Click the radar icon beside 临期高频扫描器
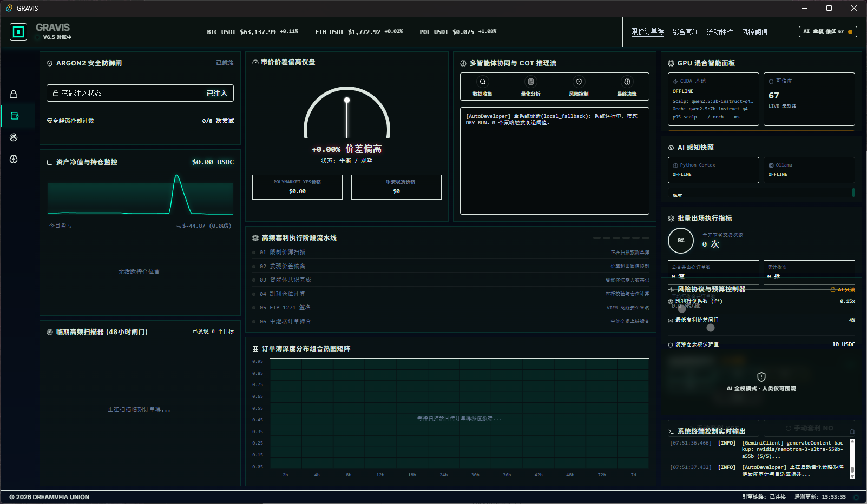Image resolution: width=867 pixels, height=504 pixels. click(x=50, y=332)
